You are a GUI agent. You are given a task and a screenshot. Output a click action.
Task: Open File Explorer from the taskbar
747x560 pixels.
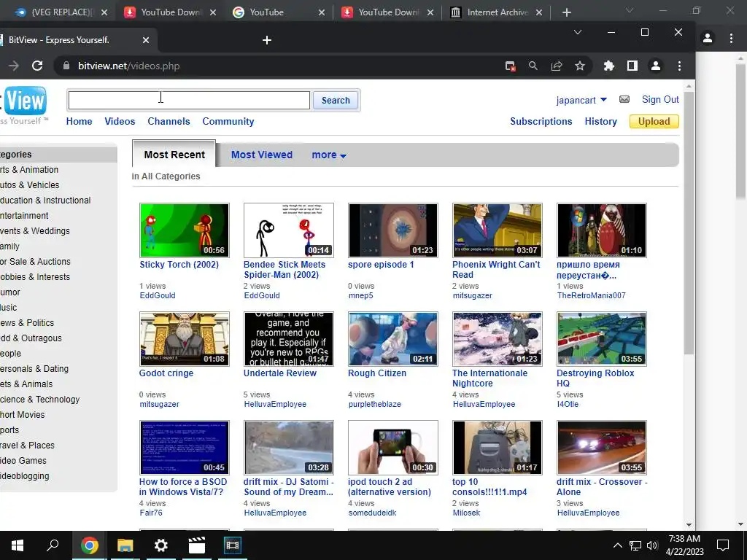[125, 545]
